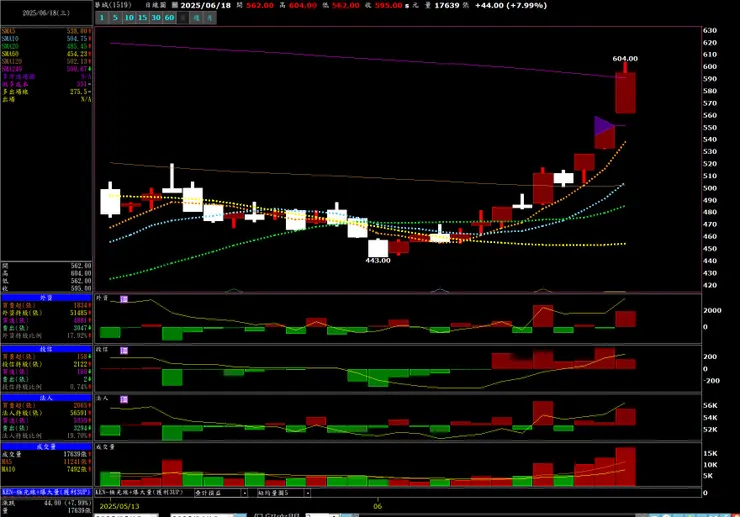Click the 443.00 low label on the chart
The image size is (740, 517).
378,260
